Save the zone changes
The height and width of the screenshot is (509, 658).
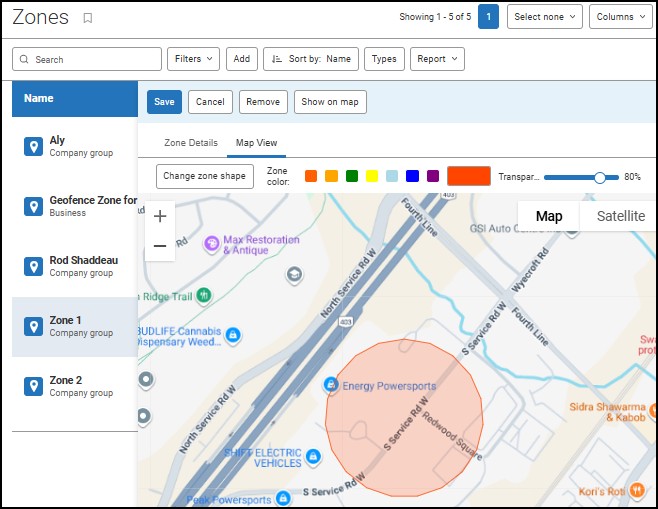(x=164, y=102)
